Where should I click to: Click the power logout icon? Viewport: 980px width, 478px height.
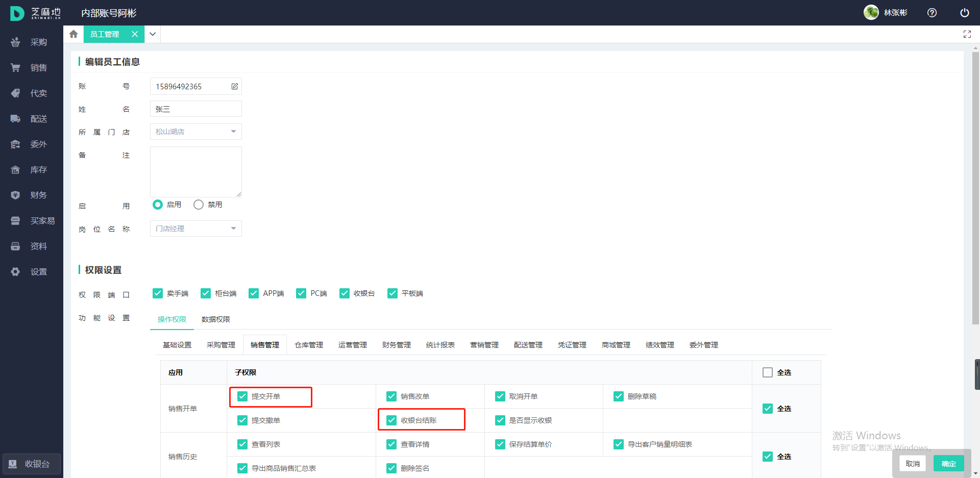[965, 13]
